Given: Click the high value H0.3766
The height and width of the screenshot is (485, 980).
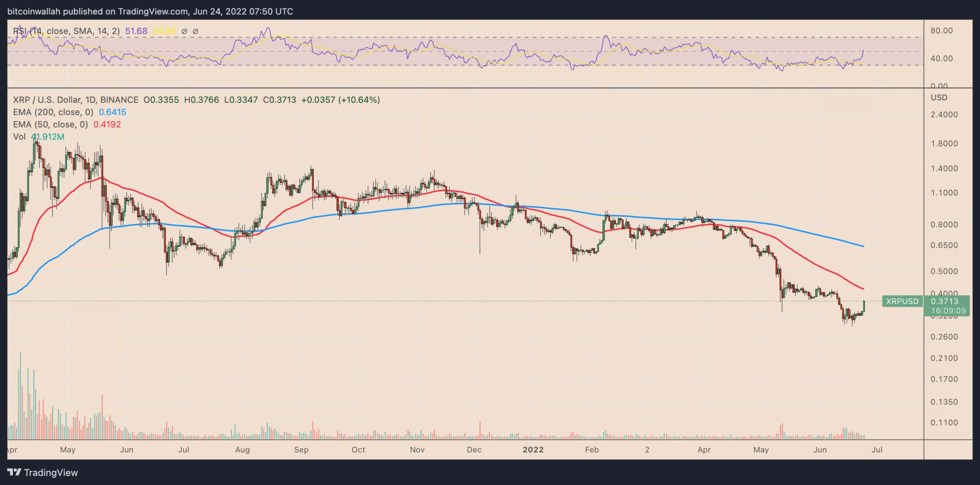Looking at the screenshot, I should 202,100.
